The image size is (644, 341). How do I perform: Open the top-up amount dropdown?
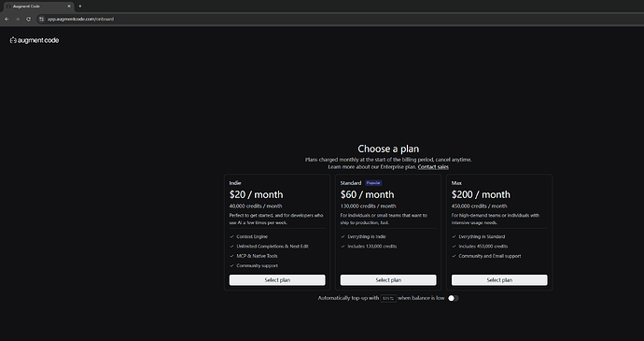[x=388, y=298]
